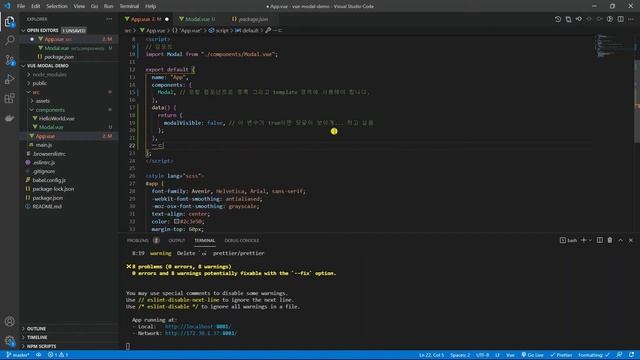Click the Prettier status bar item
Image resolution: width=640 pixels, height=360 pixels.
[x=561, y=355]
